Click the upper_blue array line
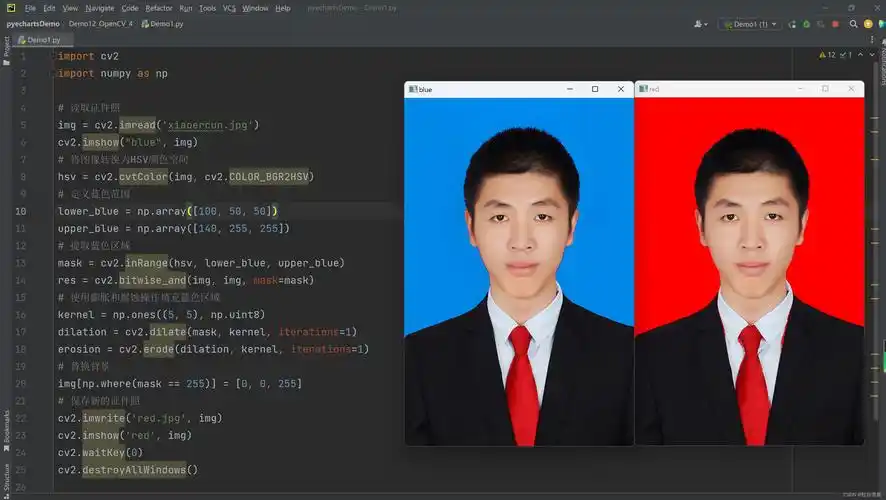Screen dimensions: 886x500 click(173, 229)
